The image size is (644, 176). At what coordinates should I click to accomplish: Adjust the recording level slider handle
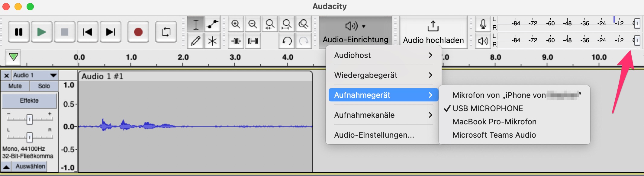(637, 23)
